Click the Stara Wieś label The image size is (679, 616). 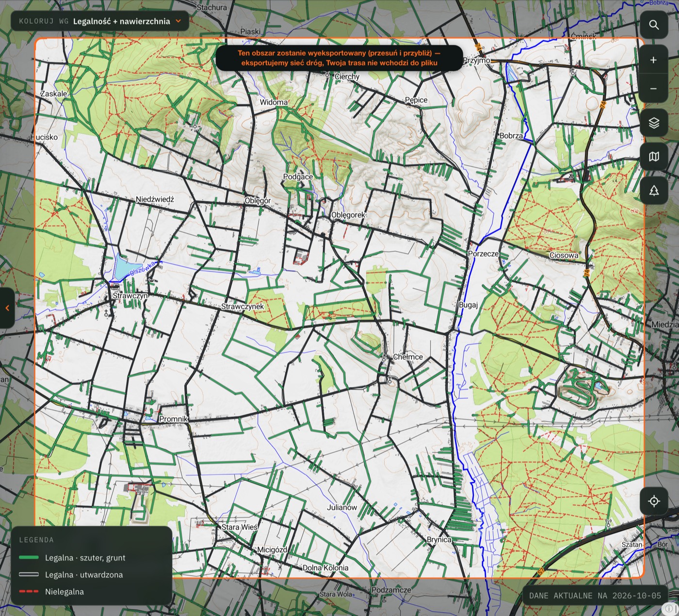click(x=239, y=527)
